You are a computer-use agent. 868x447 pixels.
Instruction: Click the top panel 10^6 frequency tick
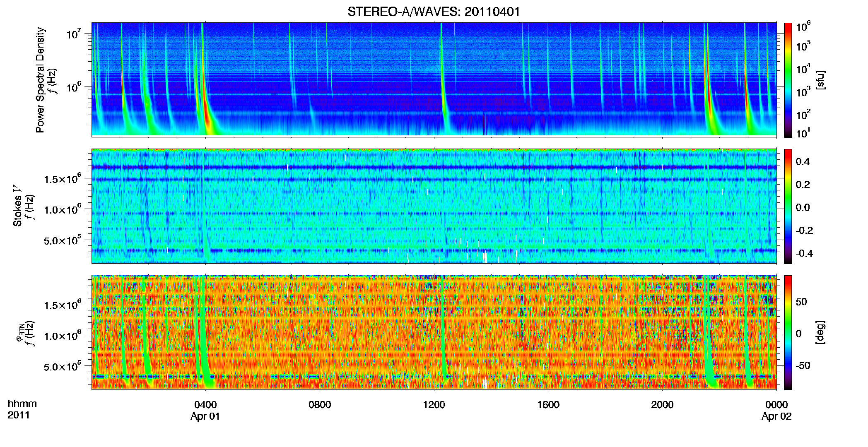point(74,87)
